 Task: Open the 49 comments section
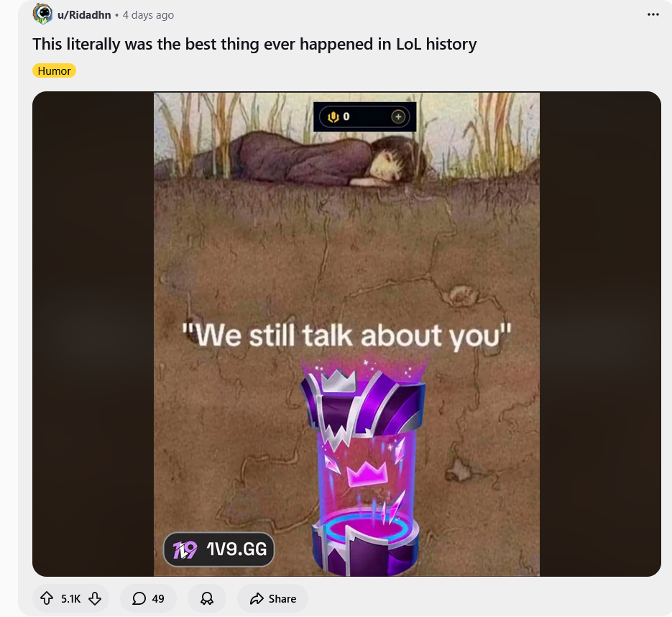pyautogui.click(x=148, y=598)
